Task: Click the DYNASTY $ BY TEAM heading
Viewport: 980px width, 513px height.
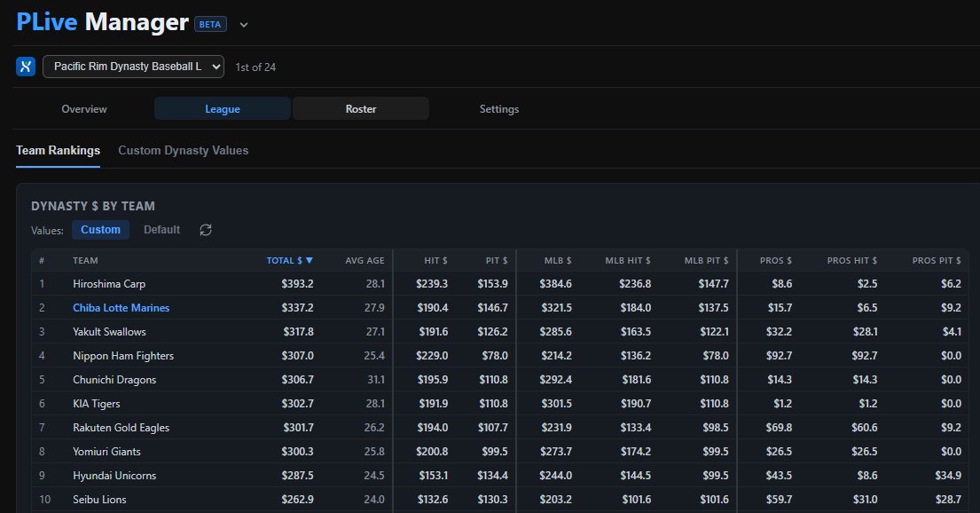Action: 93,206
